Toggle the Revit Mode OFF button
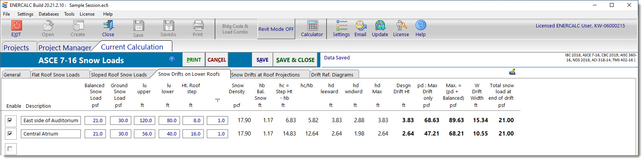Image resolution: width=644 pixels, height=161 pixels. (276, 29)
